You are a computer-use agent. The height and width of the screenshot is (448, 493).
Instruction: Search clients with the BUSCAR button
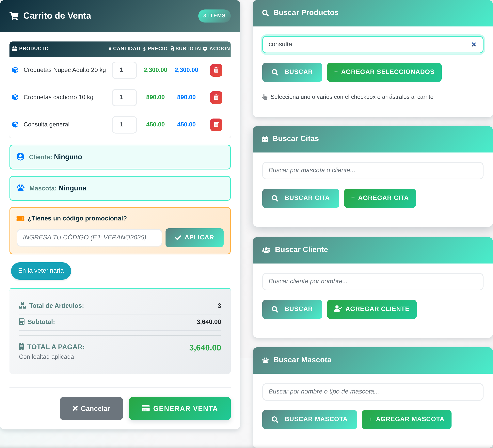pyautogui.click(x=292, y=309)
